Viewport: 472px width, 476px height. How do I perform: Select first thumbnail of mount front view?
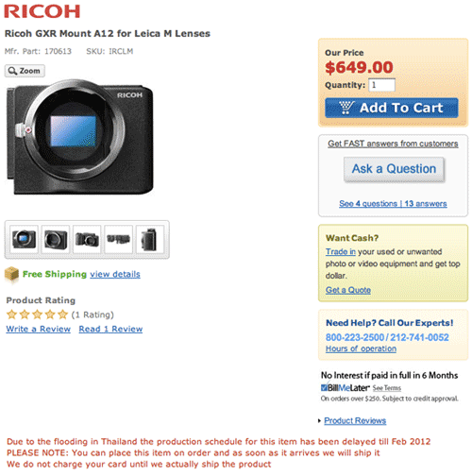click(x=24, y=239)
